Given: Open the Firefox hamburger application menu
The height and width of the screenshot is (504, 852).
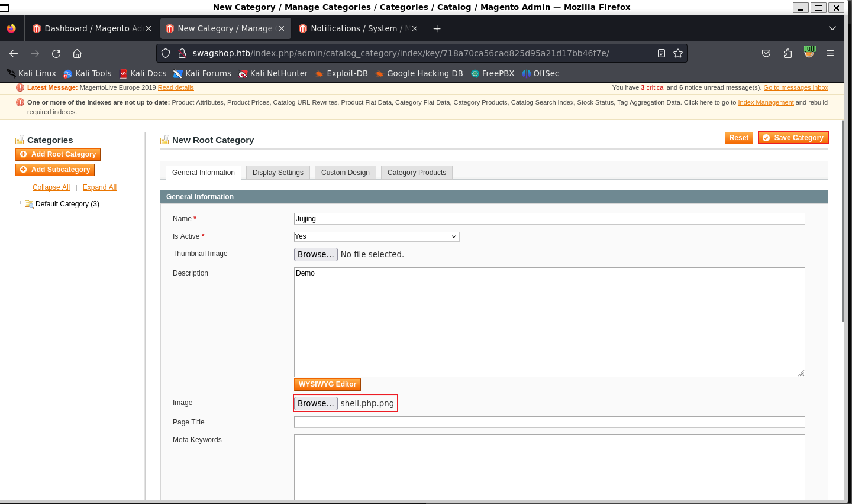Looking at the screenshot, I should 830,53.
